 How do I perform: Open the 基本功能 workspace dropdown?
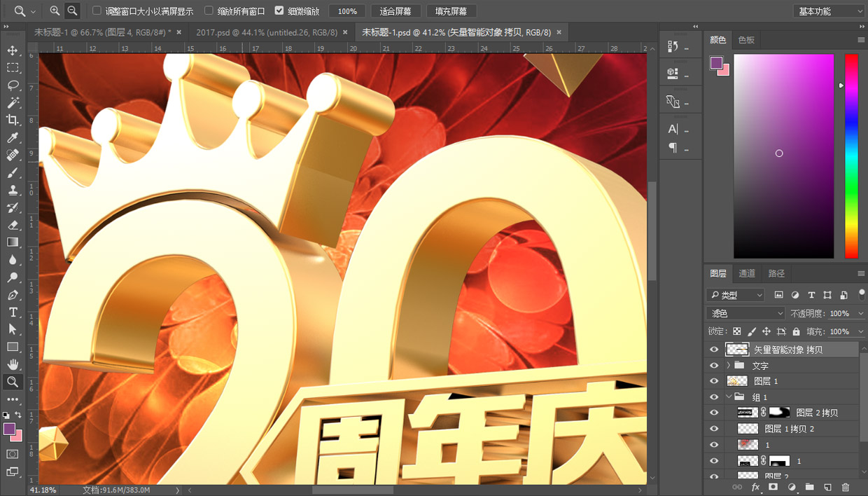click(829, 11)
